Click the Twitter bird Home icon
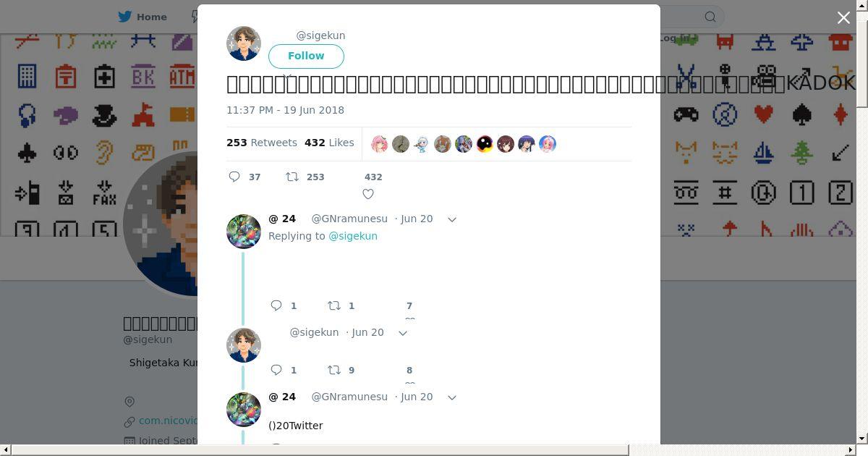Viewport: 868px width, 456px height. 125,17
